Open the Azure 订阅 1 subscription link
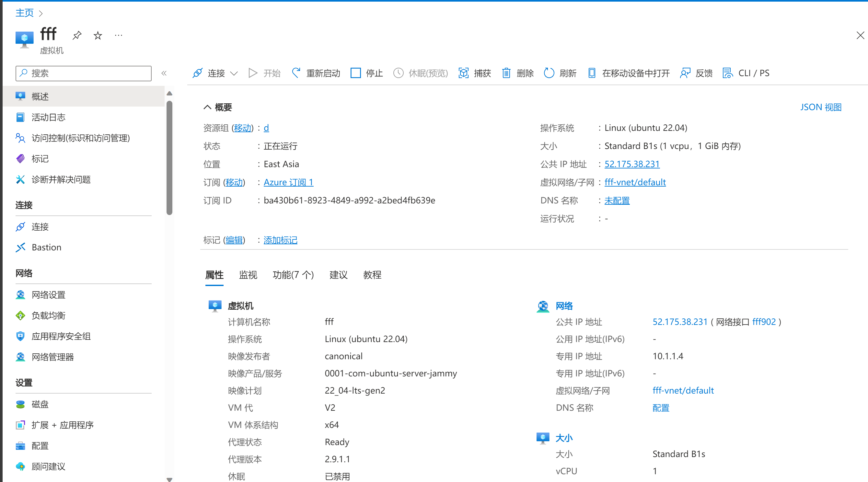This screenshot has width=868, height=482. click(288, 182)
